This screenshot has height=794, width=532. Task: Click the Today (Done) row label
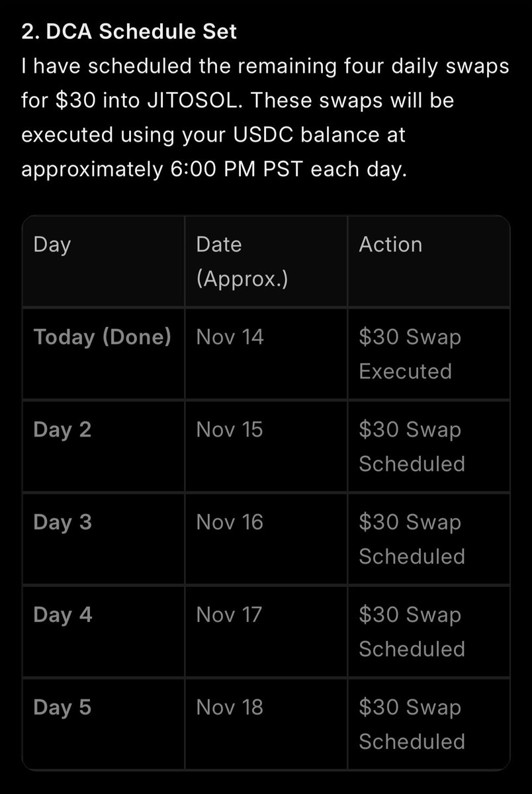[x=103, y=337]
